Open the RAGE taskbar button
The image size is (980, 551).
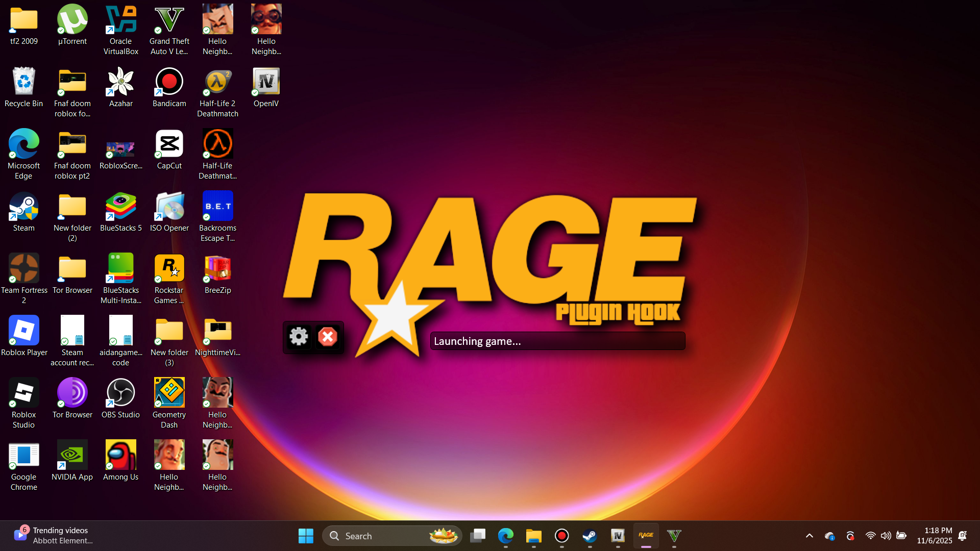pyautogui.click(x=646, y=536)
